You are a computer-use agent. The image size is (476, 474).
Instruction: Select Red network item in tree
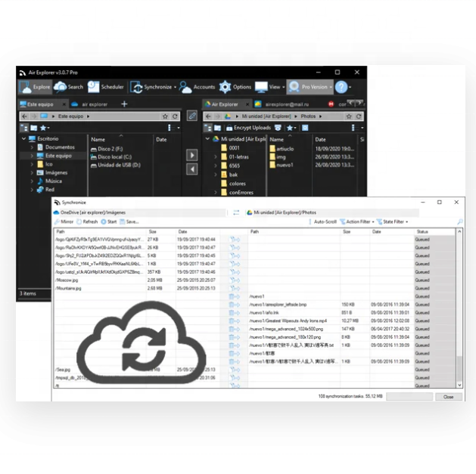(50, 190)
